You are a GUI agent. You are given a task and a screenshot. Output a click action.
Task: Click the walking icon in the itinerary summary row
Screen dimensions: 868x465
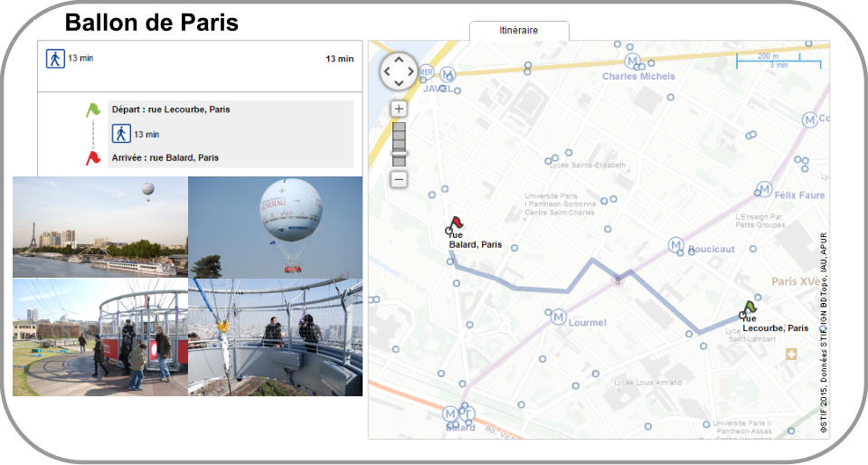(55, 59)
